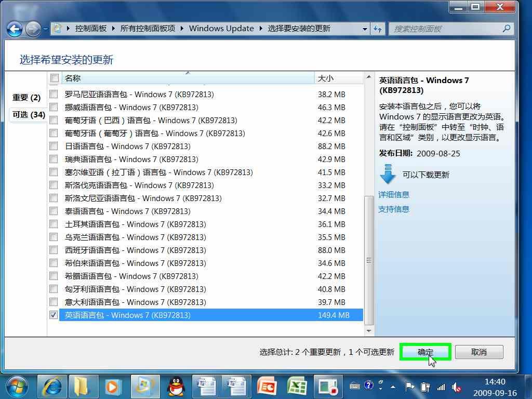Screen dimensions: 532x399
Task: Click the 确定 button
Action: click(425, 352)
